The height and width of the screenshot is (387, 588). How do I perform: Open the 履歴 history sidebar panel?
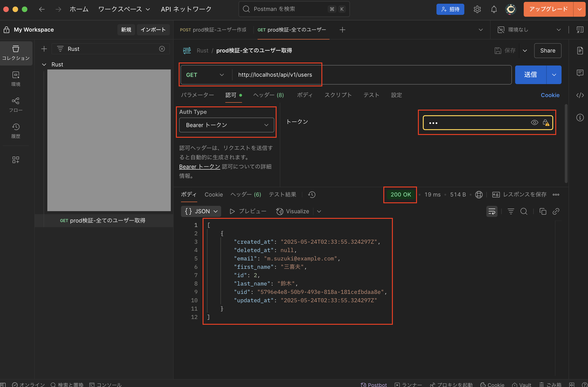click(16, 131)
